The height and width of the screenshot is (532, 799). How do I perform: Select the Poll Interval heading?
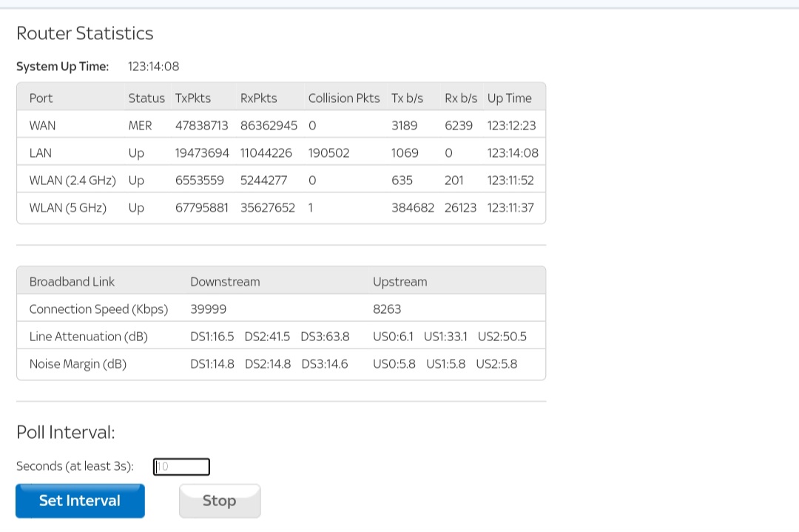tap(66, 432)
